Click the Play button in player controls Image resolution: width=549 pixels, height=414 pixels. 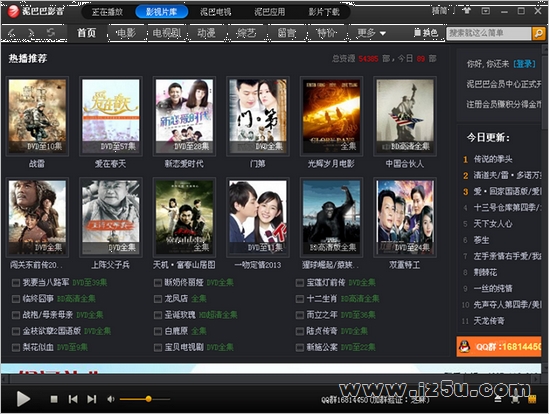23,399
